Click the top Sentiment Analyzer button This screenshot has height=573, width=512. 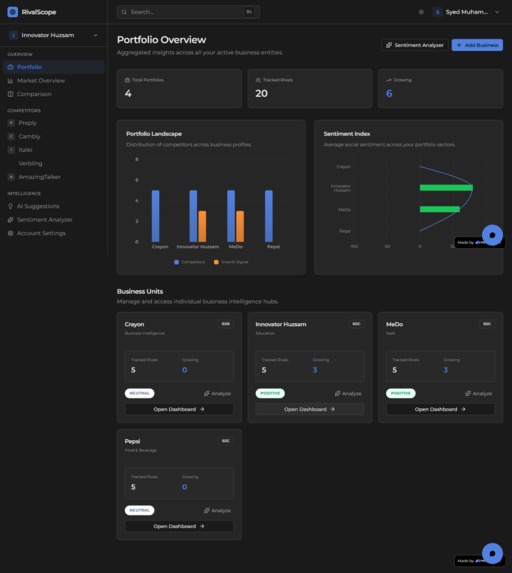click(x=414, y=45)
